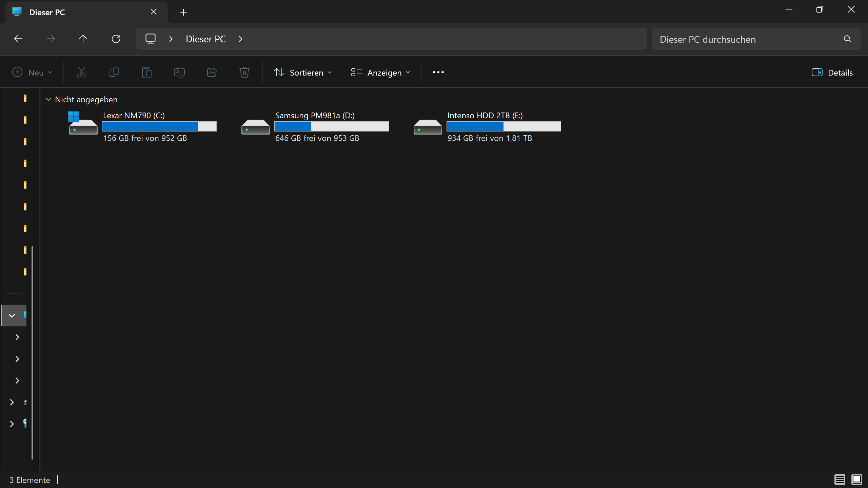The height and width of the screenshot is (488, 868).
Task: Click the Copy icon in toolbar
Action: [x=114, y=72]
